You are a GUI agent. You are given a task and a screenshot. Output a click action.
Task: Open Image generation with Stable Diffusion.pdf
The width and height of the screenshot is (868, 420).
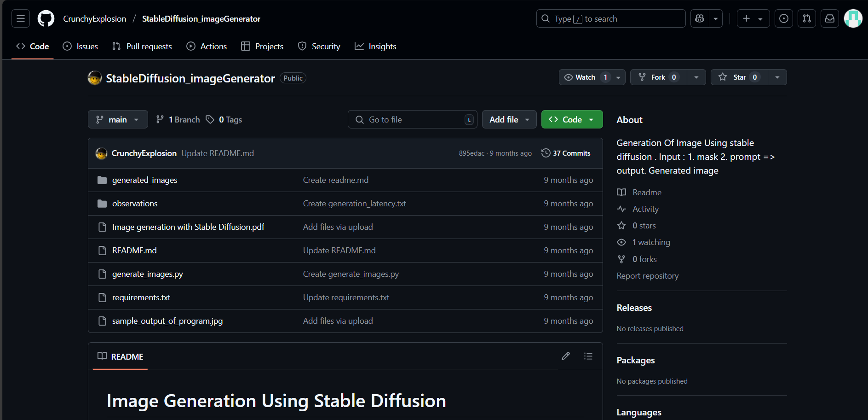click(x=188, y=227)
